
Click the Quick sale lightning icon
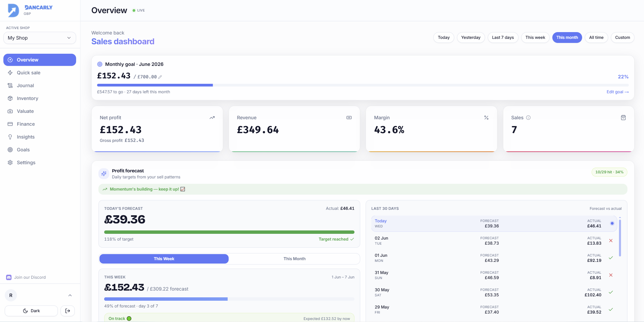(10, 73)
